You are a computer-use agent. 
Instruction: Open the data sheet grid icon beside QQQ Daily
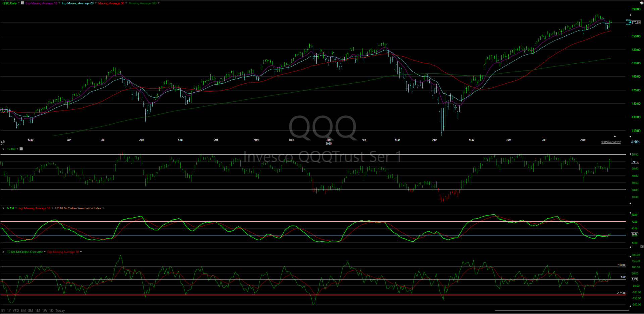(x=22, y=3)
